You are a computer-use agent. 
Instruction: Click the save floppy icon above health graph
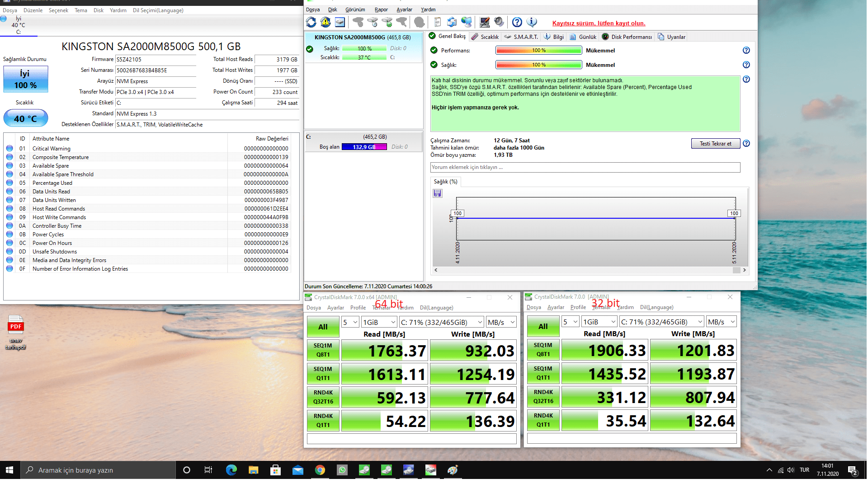[438, 193]
